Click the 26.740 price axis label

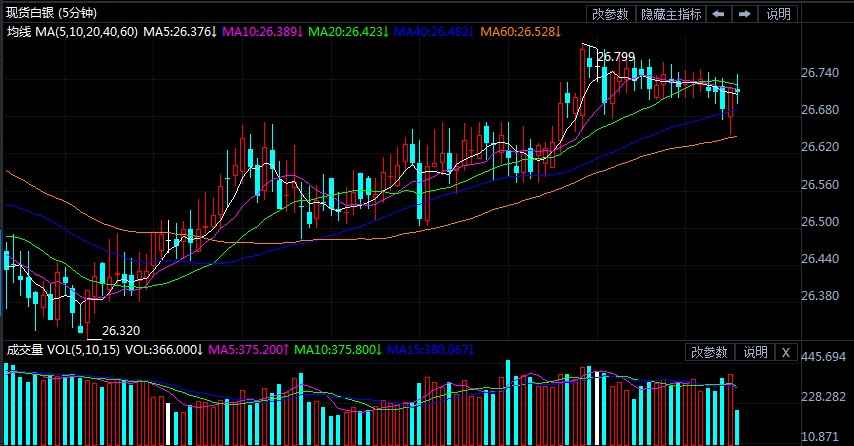820,73
